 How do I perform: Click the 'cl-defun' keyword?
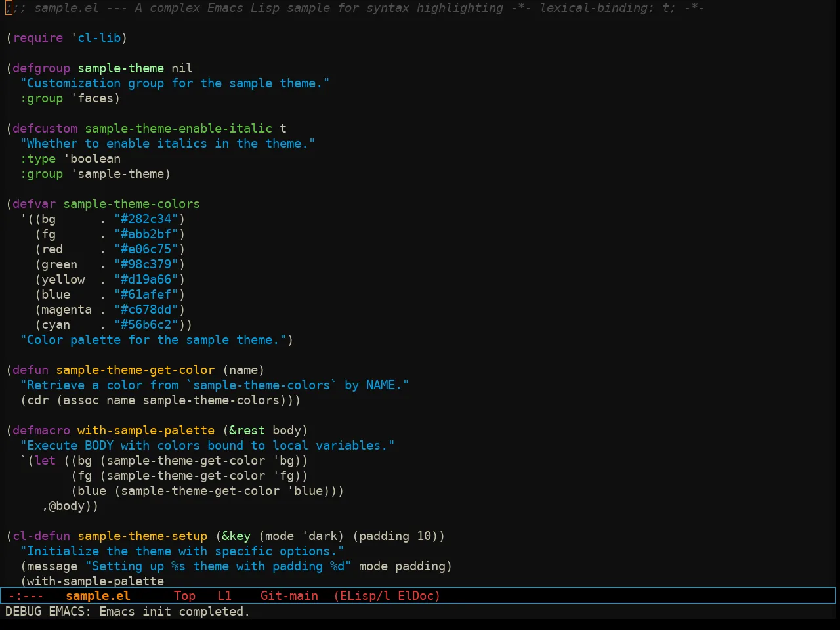point(41,536)
